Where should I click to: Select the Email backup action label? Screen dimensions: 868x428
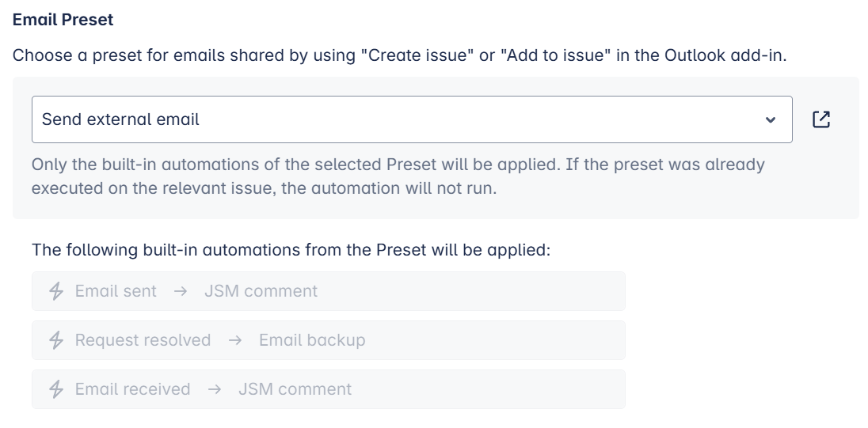pyautogui.click(x=312, y=340)
